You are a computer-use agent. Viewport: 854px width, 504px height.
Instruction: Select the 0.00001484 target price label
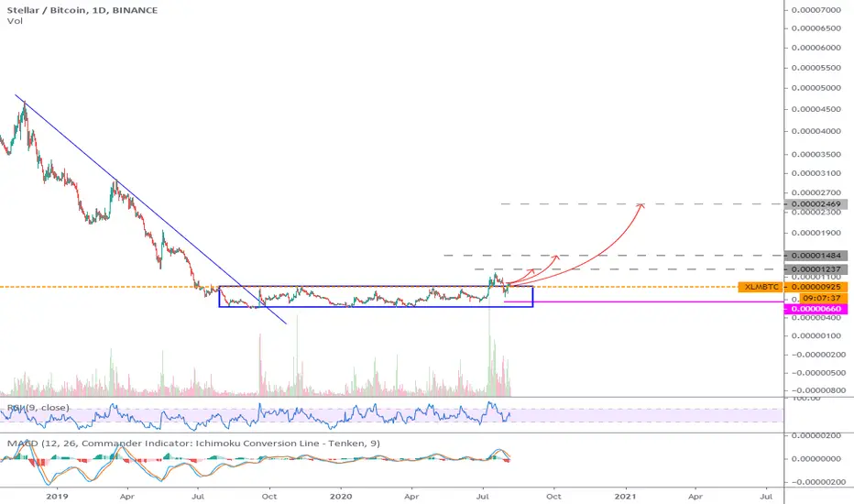tap(816, 256)
